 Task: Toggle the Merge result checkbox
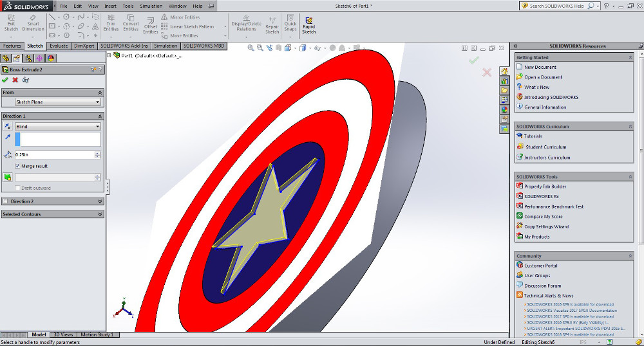point(17,166)
